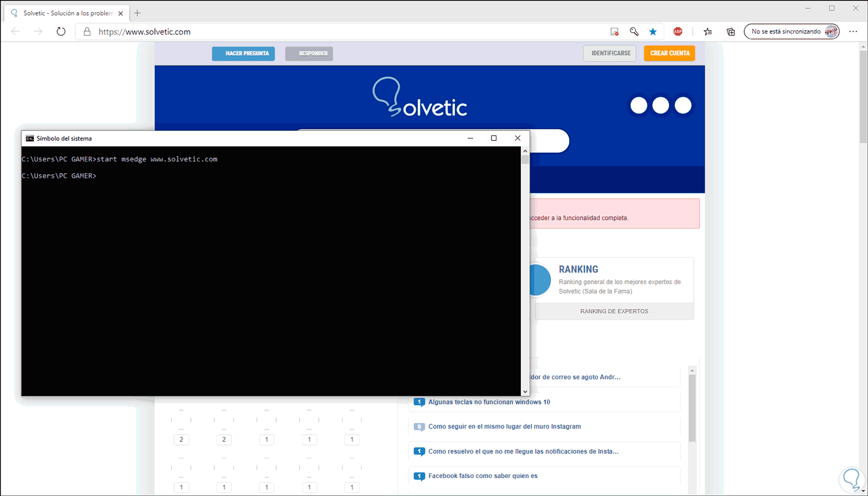Go back in the Edge browser
This screenshot has width=868, height=496.
point(16,32)
